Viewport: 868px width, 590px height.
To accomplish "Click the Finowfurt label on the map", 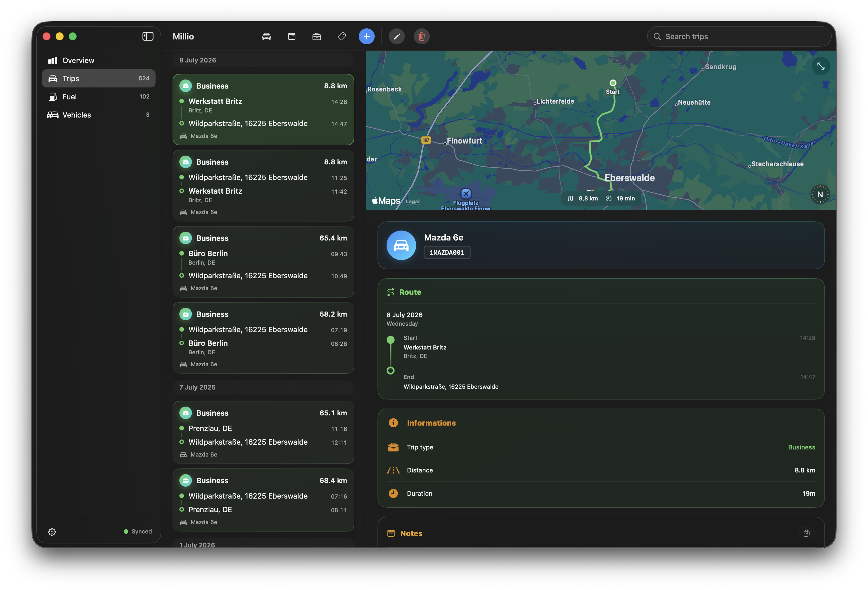I will [x=464, y=141].
